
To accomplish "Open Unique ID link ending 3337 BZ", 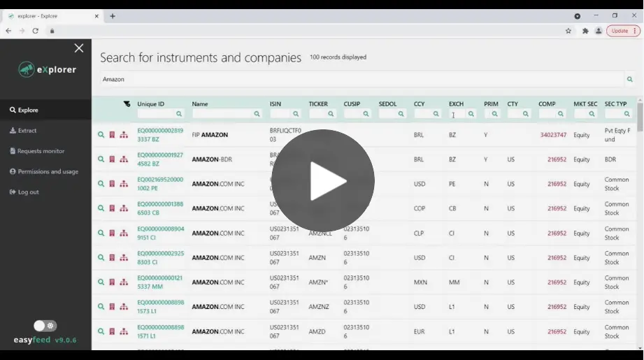I will 160,135.
